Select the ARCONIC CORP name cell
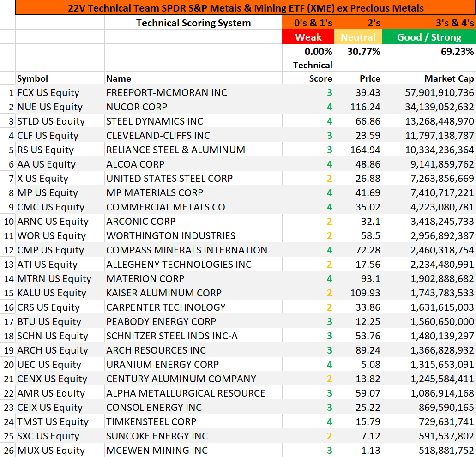Screen dimensions: 476x457 tap(193, 221)
